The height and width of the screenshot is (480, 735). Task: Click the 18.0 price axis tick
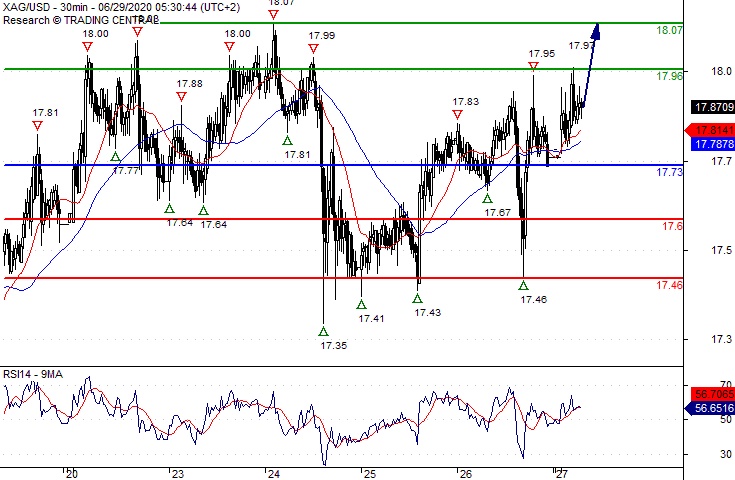pos(722,71)
